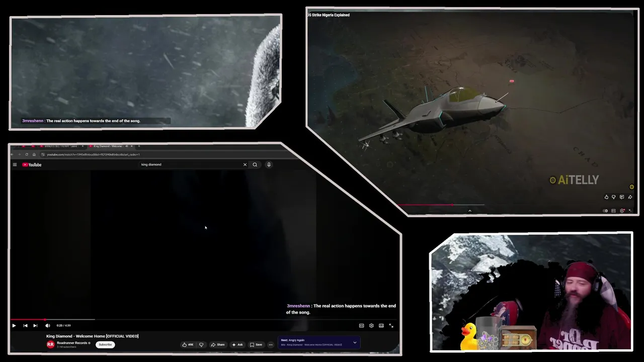Toggle closed captions on King Diamond video
Image resolution: width=644 pixels, height=362 pixels.
coord(361,326)
